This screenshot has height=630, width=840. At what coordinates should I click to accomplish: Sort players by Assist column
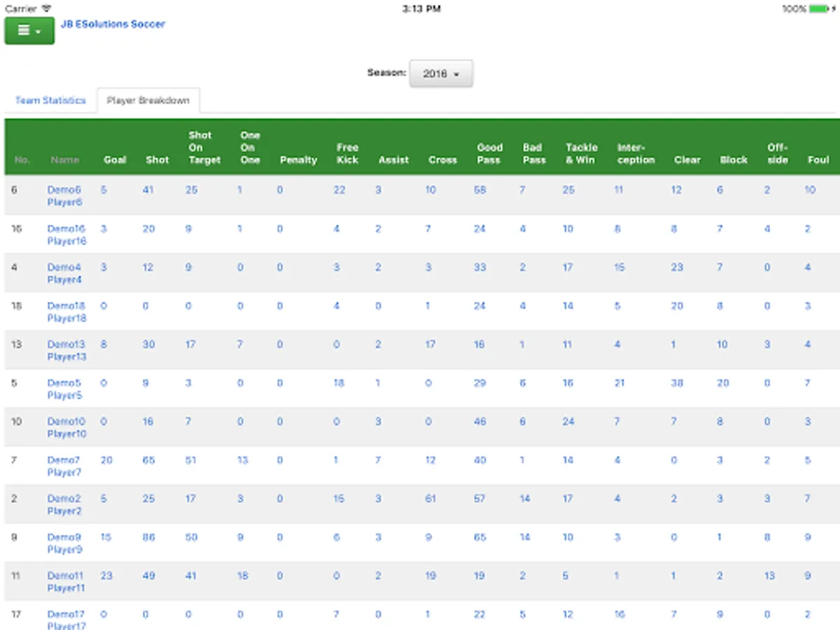tap(393, 160)
